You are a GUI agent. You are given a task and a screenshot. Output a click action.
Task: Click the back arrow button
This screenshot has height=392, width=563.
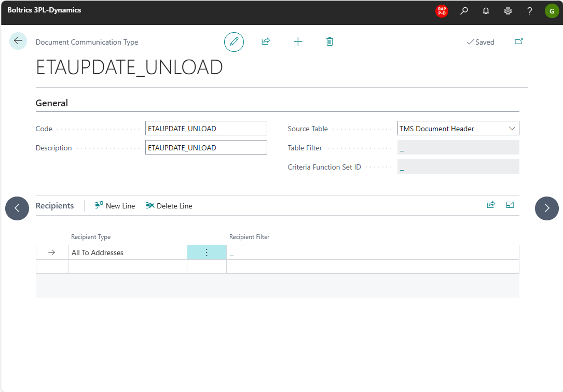(18, 41)
